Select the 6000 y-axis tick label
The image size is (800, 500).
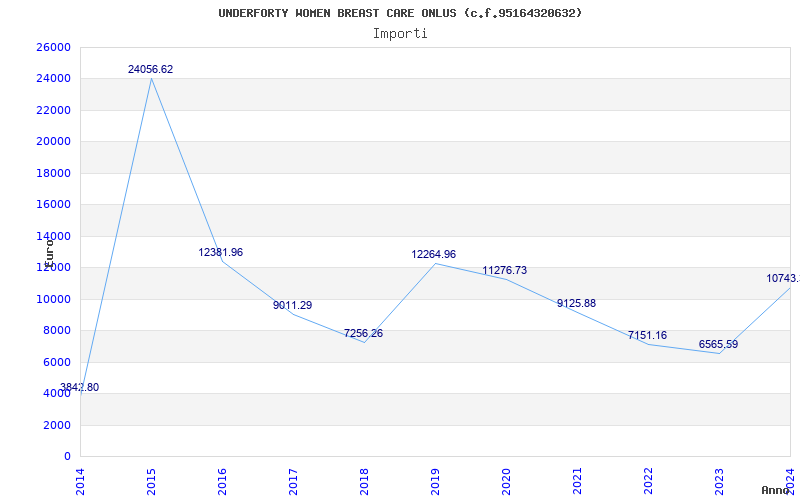pyautogui.click(x=57, y=362)
